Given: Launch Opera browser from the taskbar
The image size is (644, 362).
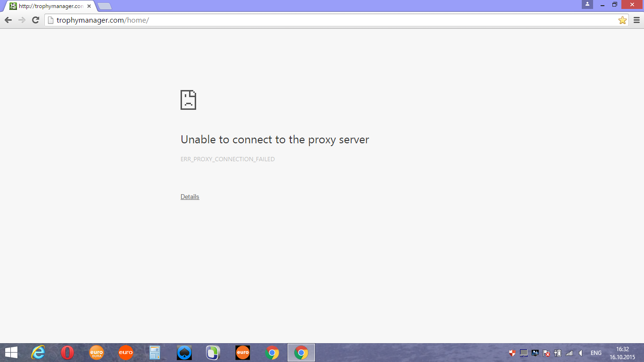Looking at the screenshot, I should click(x=67, y=353).
